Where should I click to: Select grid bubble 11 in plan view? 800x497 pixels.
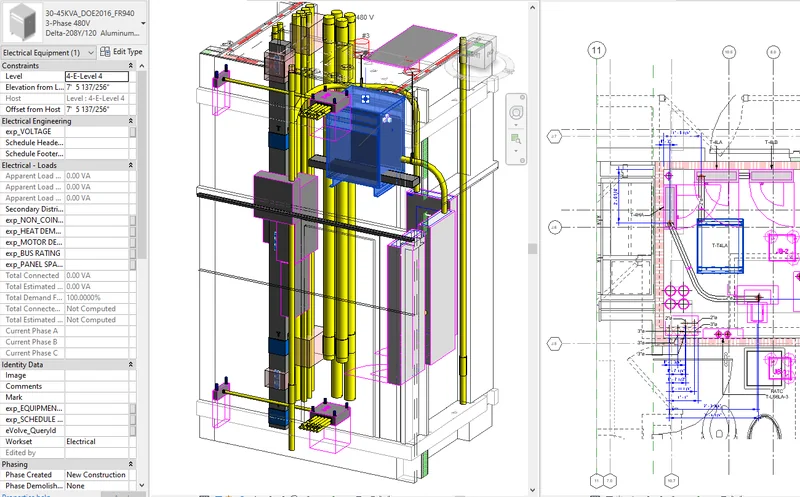(x=597, y=51)
